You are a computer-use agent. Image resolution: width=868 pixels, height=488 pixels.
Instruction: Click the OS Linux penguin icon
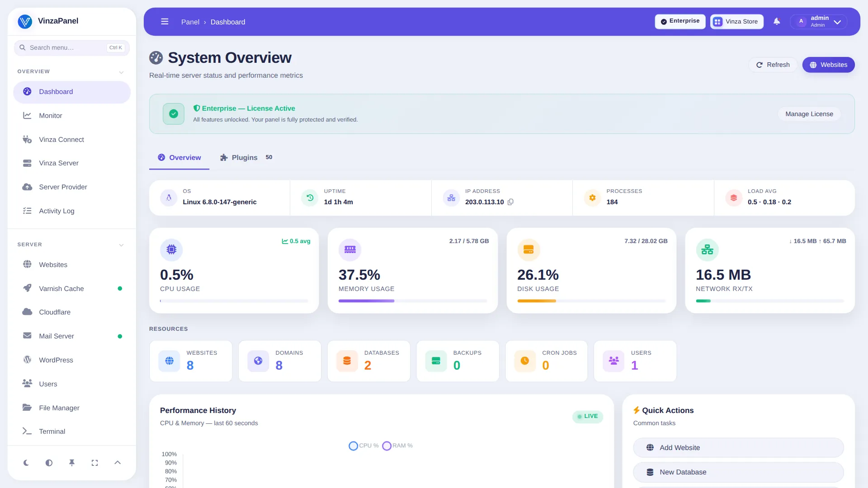169,197
